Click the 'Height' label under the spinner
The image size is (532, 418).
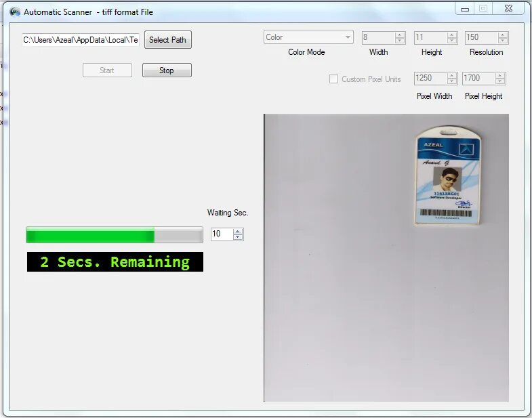432,52
